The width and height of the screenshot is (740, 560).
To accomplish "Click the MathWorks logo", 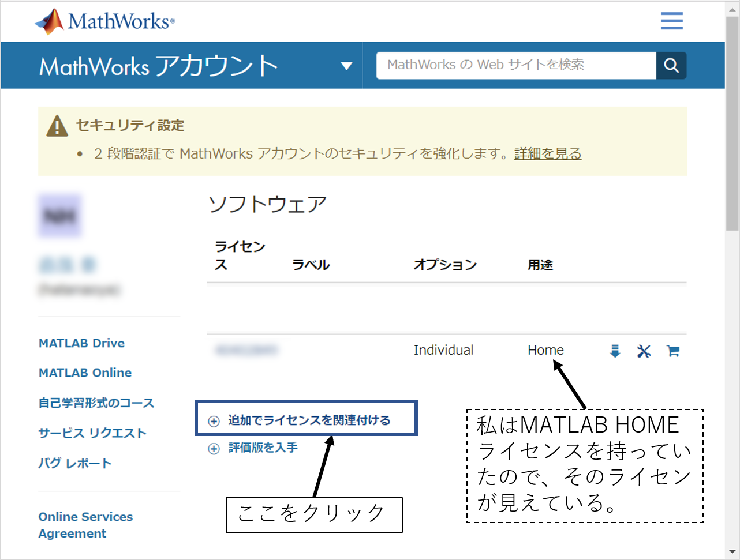I will click(x=104, y=21).
